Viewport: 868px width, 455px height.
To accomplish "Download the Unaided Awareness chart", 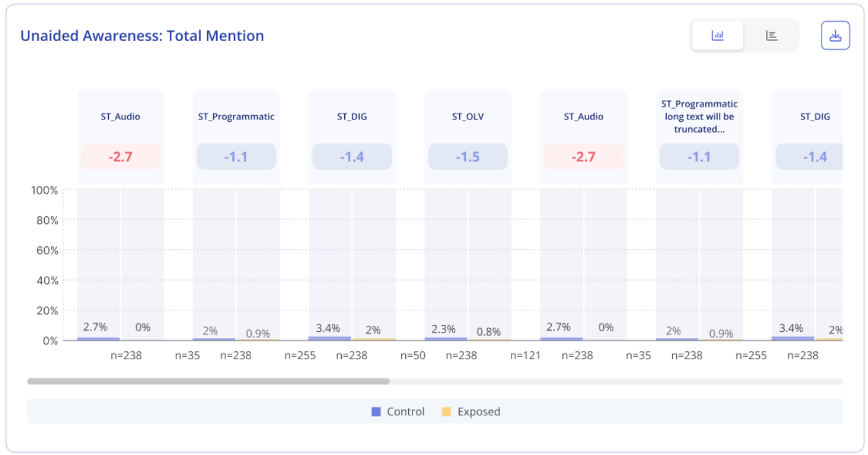I will 835,35.
